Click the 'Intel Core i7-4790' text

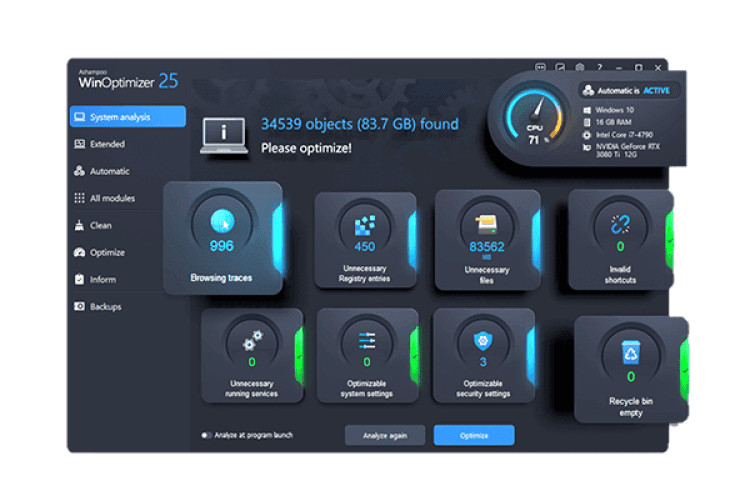pyautogui.click(x=624, y=135)
